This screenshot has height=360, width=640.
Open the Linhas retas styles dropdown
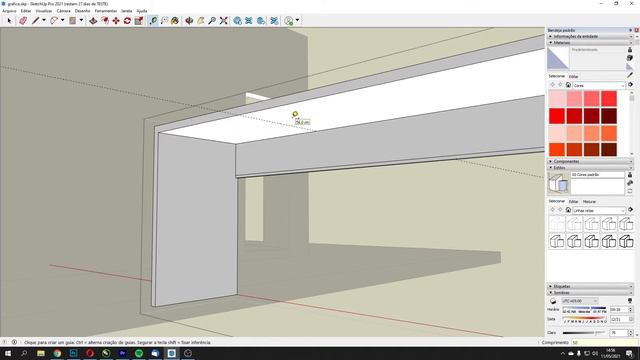pos(599,210)
